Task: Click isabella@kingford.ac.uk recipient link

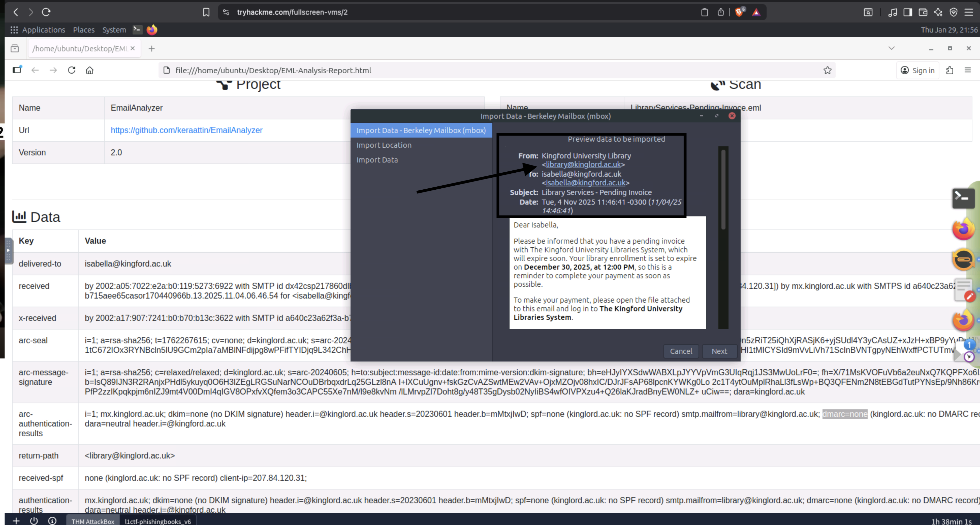Action: click(x=586, y=183)
